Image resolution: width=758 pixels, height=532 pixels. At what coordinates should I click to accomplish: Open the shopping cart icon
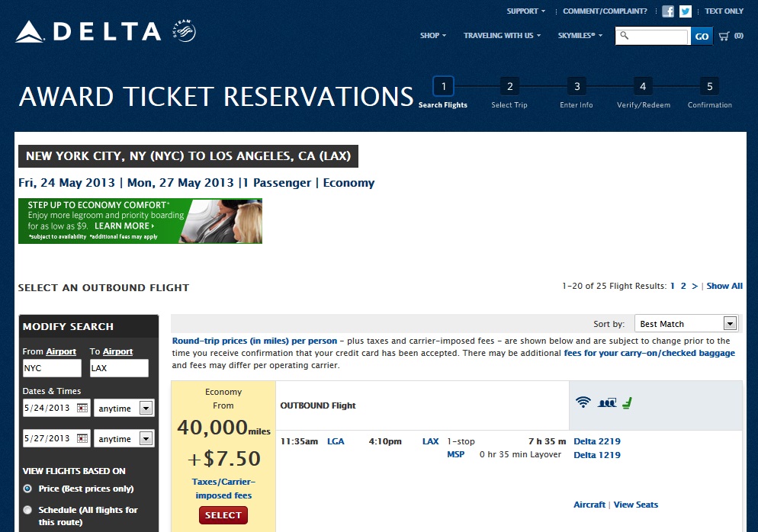point(724,36)
